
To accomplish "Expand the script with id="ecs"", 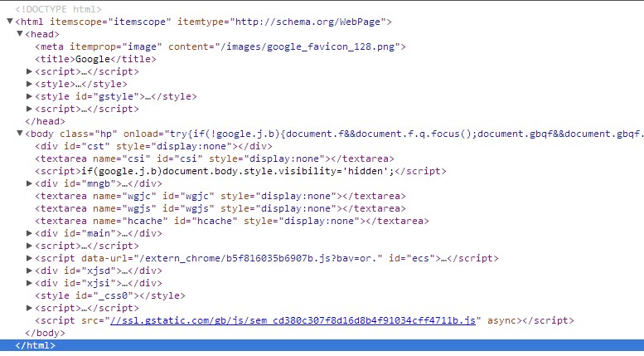I will (x=29, y=258).
